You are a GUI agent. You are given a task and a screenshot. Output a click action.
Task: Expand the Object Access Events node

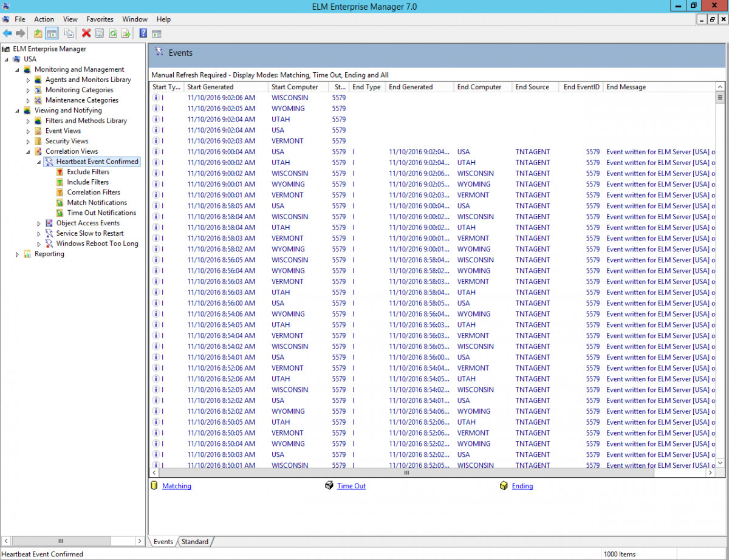39,224
